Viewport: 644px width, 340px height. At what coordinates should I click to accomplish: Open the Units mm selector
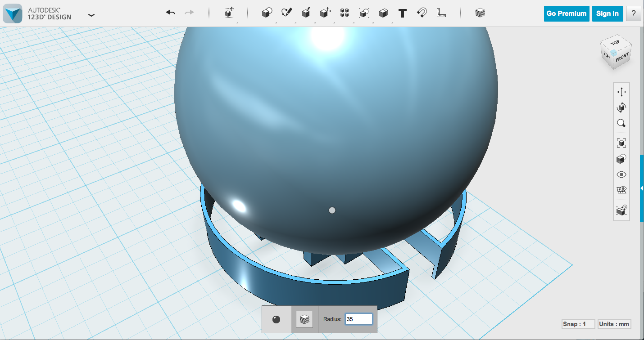pos(614,324)
